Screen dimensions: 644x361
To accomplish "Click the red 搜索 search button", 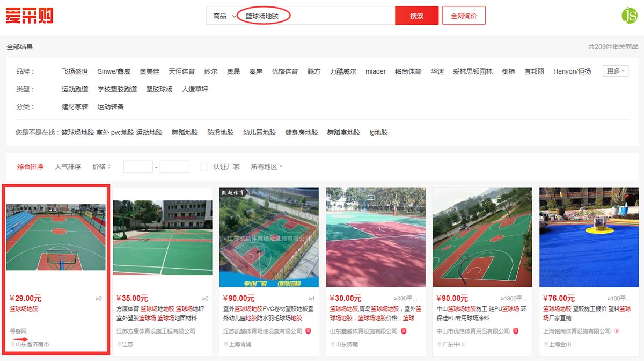I will click(416, 15).
